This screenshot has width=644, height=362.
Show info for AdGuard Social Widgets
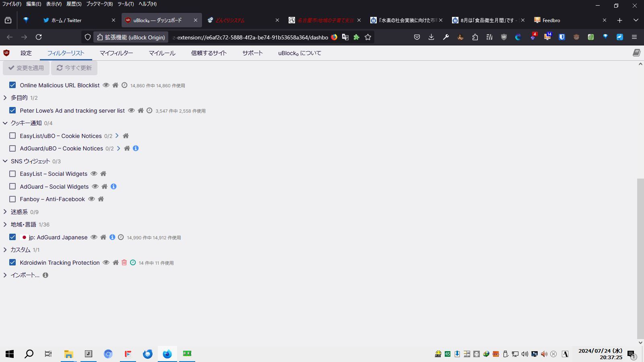tap(114, 187)
